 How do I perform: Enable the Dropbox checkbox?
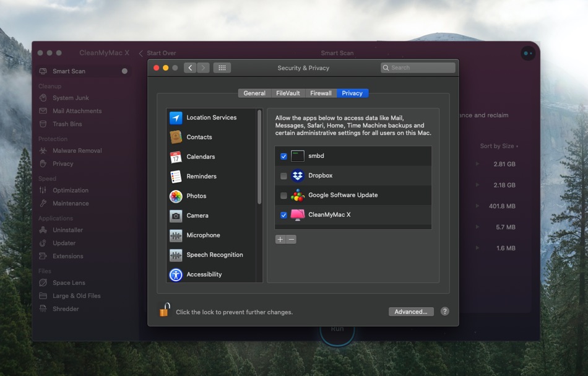tap(283, 176)
